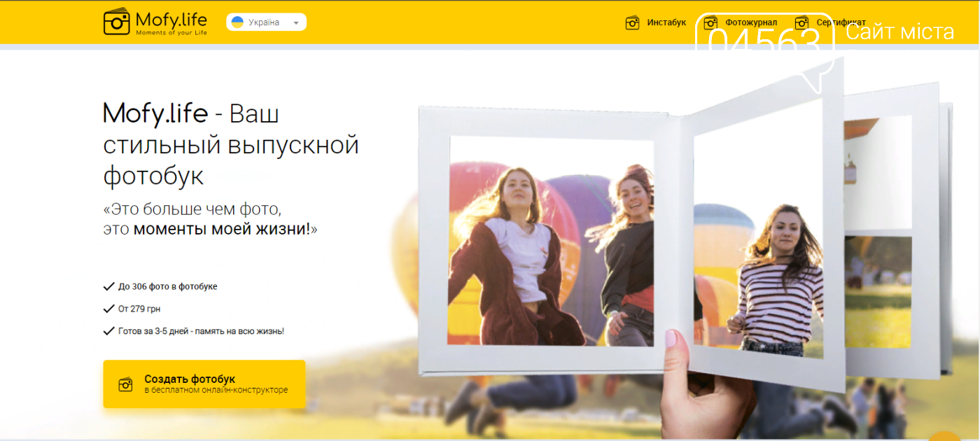Click the left photobook page photo of two girls
This screenshot has width=980, height=441.
click(551, 241)
